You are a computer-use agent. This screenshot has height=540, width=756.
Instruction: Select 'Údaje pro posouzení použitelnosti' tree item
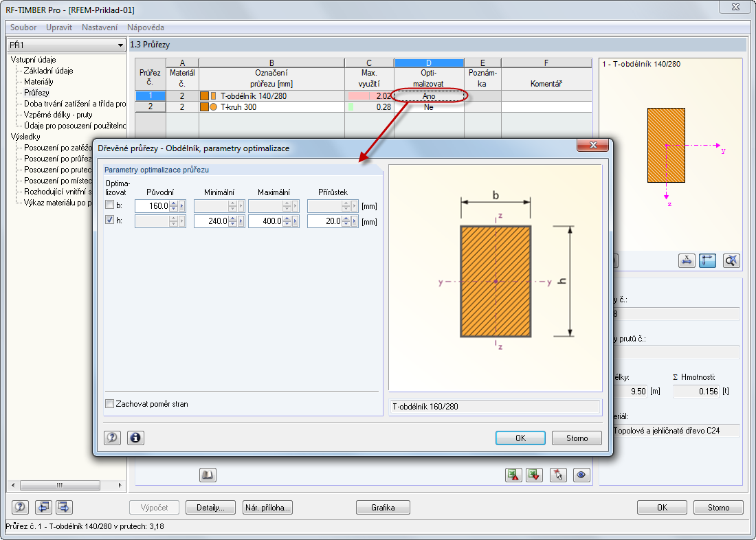75,126
